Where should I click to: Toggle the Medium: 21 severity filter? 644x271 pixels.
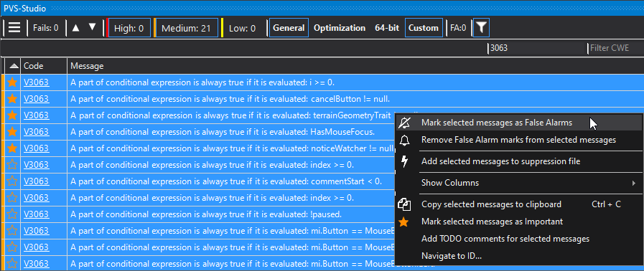point(187,28)
